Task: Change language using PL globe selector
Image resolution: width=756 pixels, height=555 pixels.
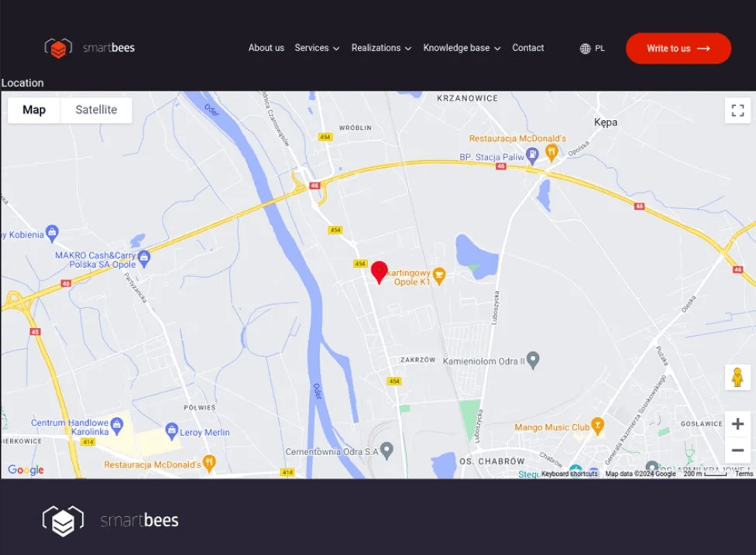Action: pos(593,49)
